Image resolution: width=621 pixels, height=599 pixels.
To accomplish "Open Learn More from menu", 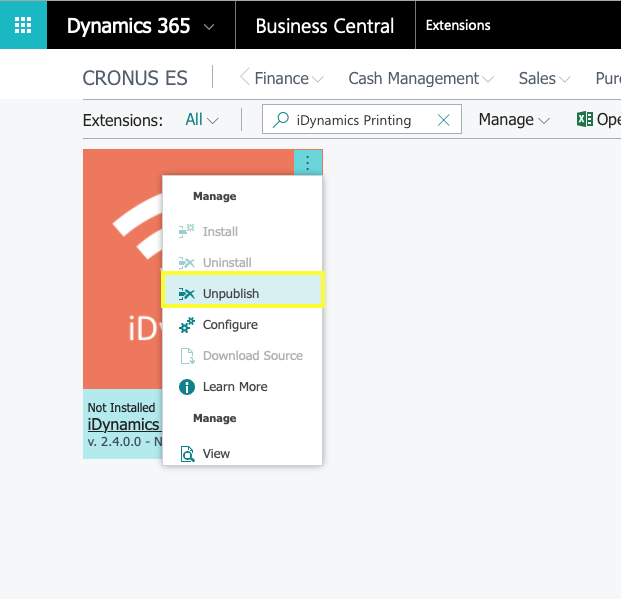I will click(242, 387).
